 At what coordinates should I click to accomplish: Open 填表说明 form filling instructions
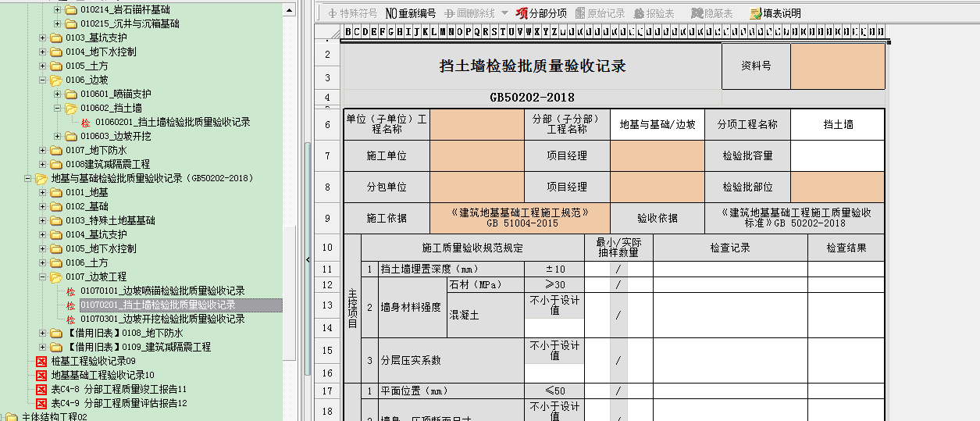tap(775, 13)
